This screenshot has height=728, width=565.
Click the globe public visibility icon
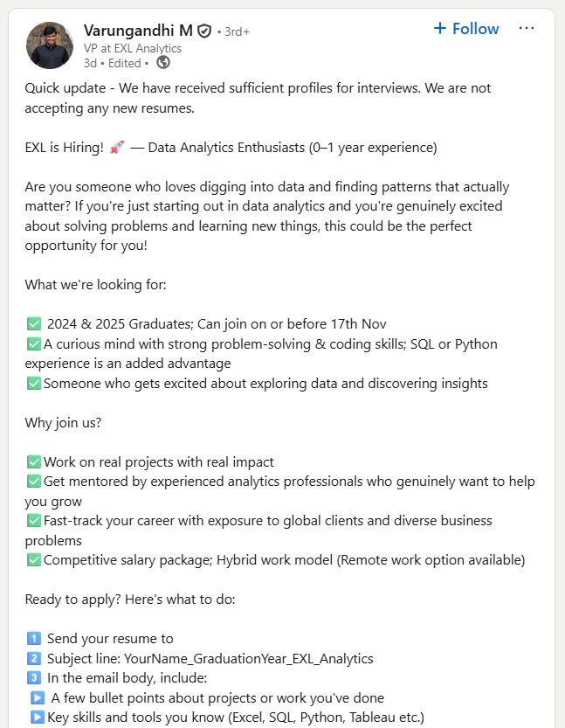[163, 63]
